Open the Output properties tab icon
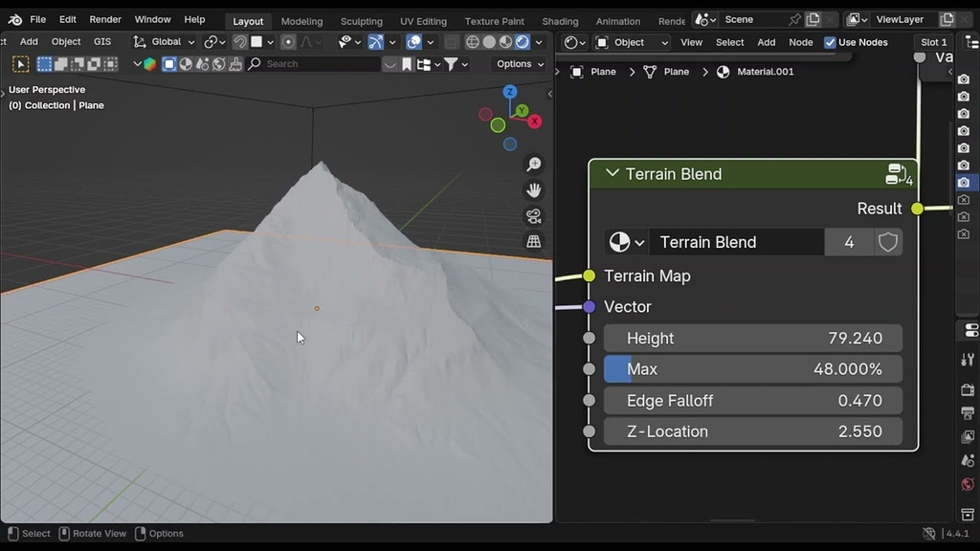This screenshot has width=980, height=551. (968, 413)
